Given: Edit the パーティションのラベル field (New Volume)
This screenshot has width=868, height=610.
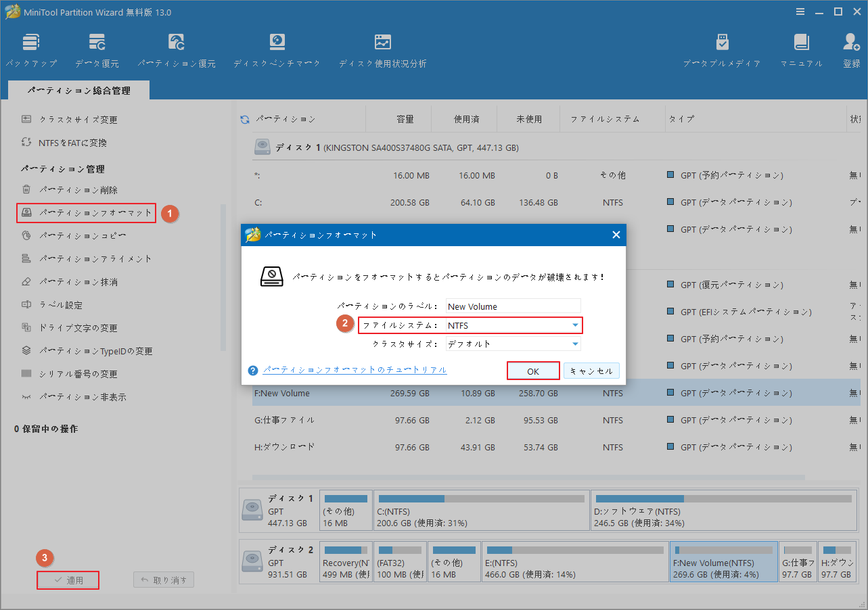Looking at the screenshot, I should [513, 306].
